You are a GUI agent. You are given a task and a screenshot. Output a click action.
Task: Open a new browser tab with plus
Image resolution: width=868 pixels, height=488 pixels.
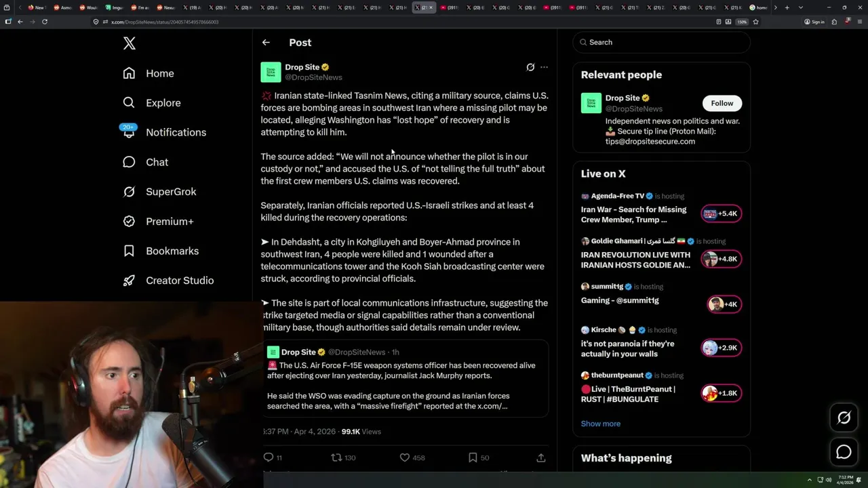[x=787, y=7]
